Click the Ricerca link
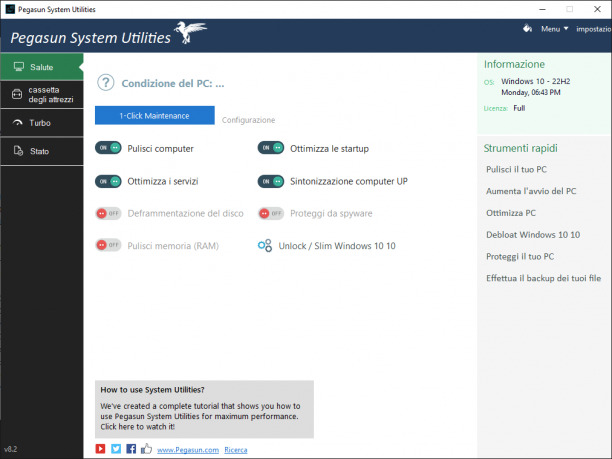Viewport: 612px width, 459px height. point(236,450)
